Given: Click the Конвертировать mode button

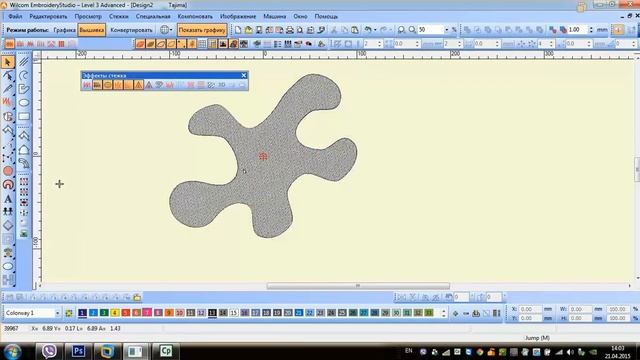Looking at the screenshot, I should tap(131, 30).
